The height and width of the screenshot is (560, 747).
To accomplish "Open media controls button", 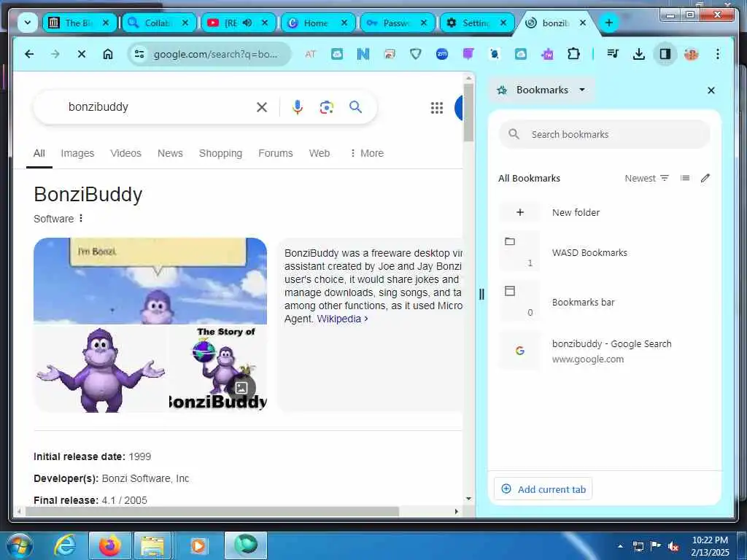I will tap(613, 54).
